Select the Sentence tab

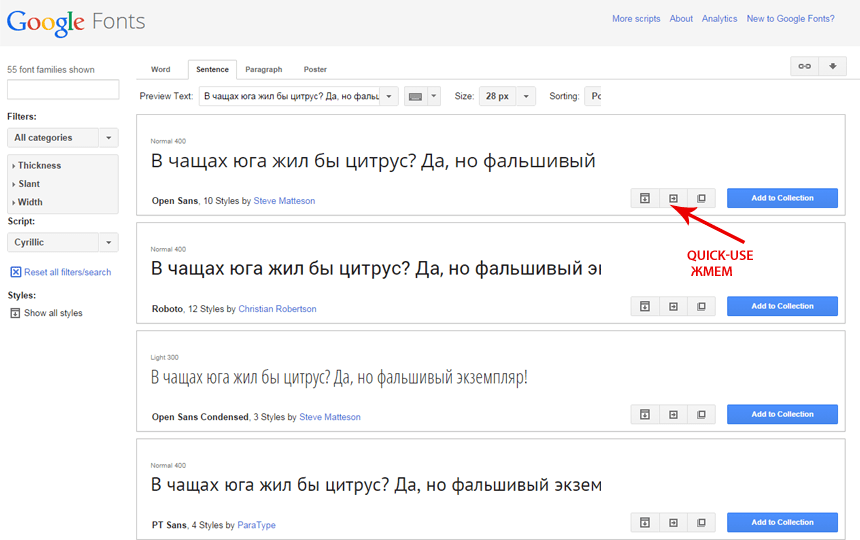tap(212, 70)
